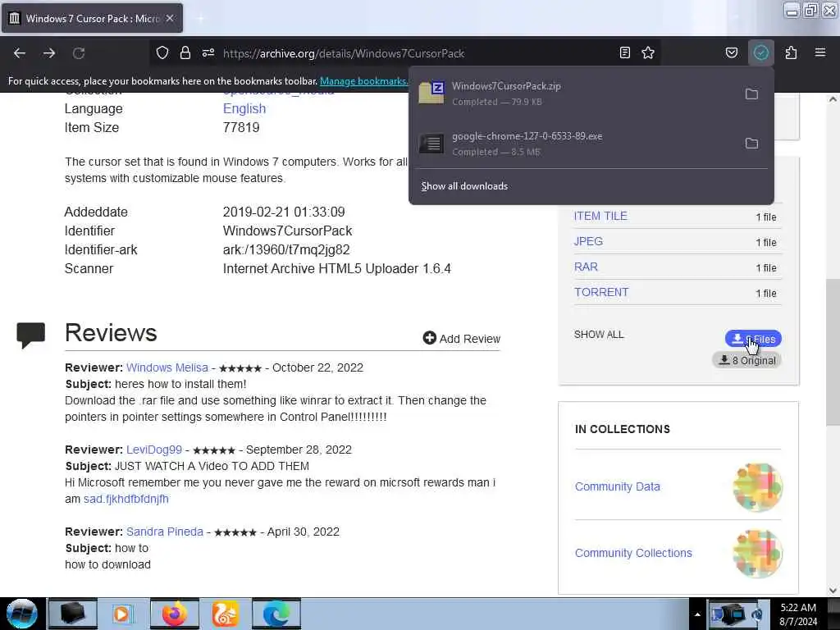Bookmark this page with the star
The image size is (840, 630).
(648, 52)
